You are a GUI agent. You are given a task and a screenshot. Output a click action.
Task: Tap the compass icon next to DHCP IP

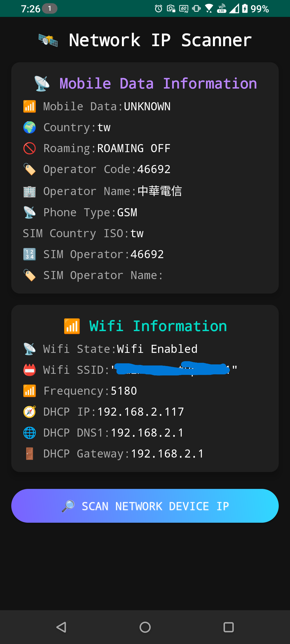coord(30,412)
